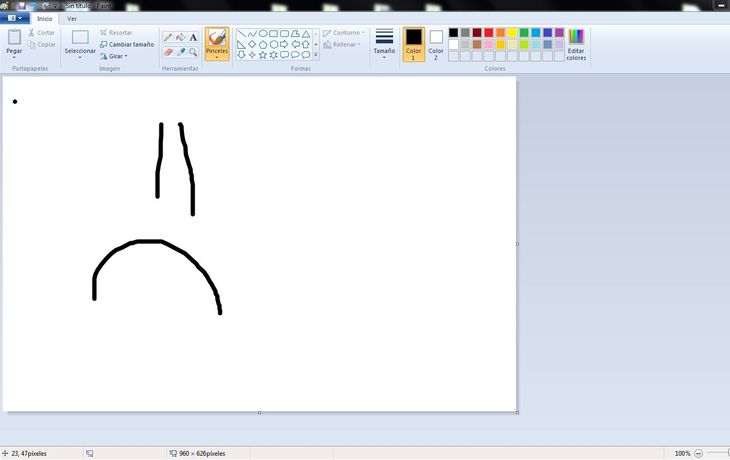Click the Recortar crop button
This screenshot has width=730, height=460.
click(116, 33)
